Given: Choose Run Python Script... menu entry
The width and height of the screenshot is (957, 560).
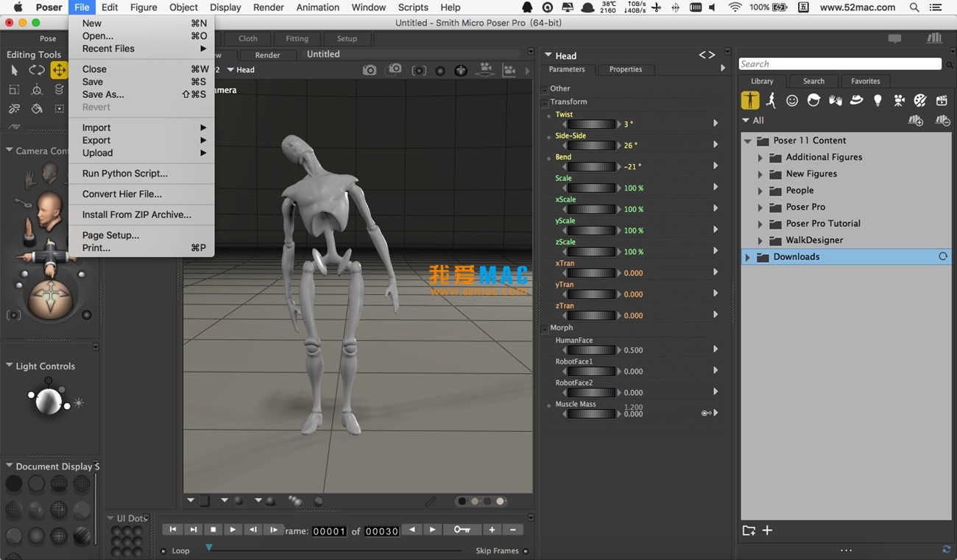Looking at the screenshot, I should [125, 174].
